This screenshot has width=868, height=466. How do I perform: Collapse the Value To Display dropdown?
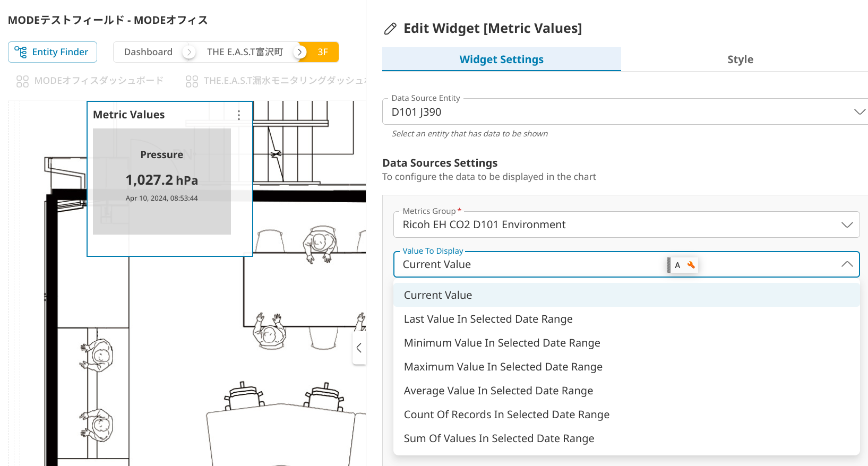coord(847,264)
